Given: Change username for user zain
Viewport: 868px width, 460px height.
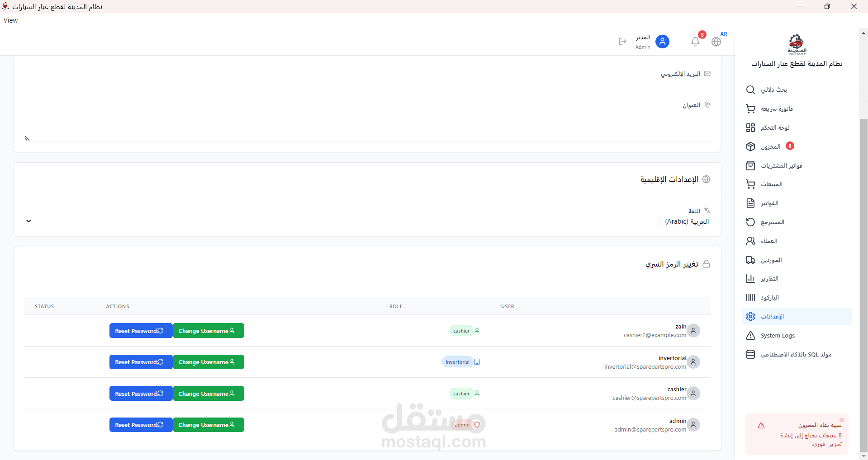Looking at the screenshot, I should [209, 331].
